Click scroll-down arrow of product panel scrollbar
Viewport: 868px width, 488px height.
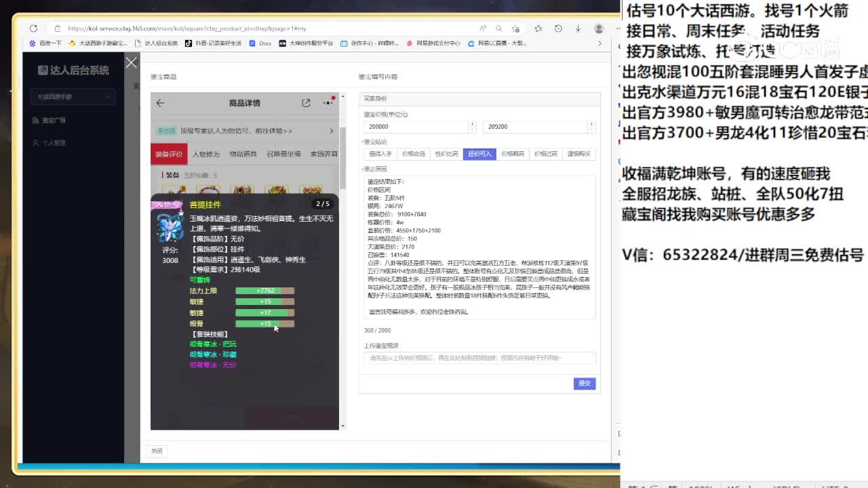coord(342,426)
